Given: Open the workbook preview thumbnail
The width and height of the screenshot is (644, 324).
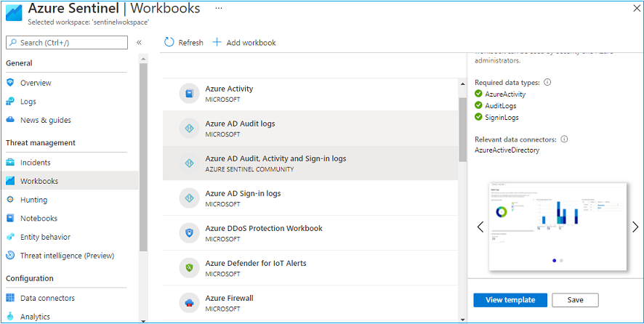Looking at the screenshot, I should click(x=558, y=227).
